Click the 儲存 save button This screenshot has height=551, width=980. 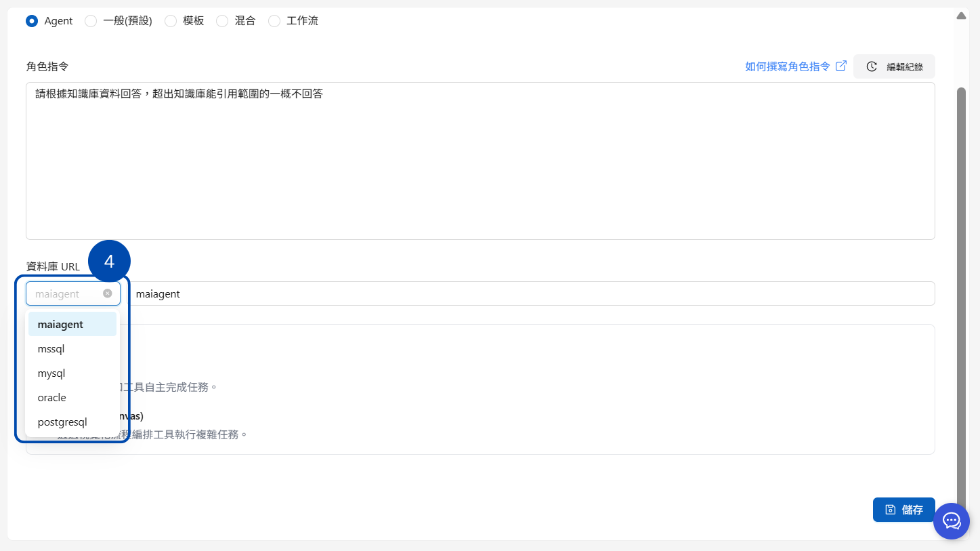pos(903,510)
